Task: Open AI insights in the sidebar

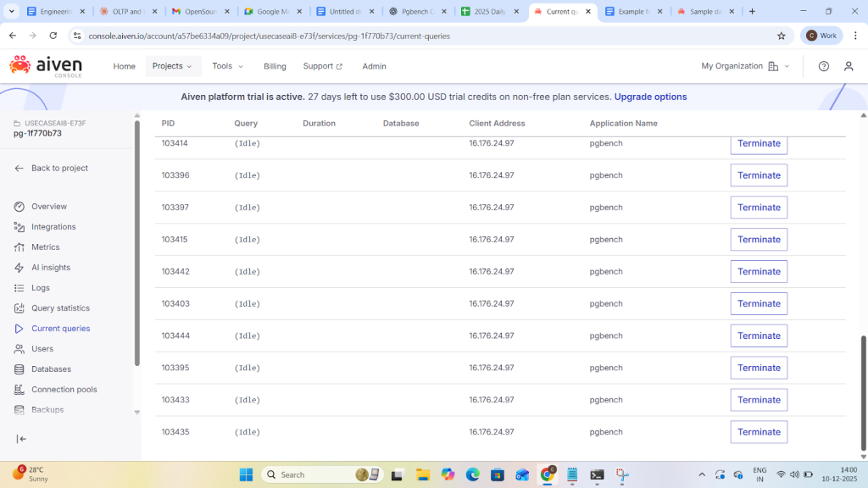Action: 51,268
